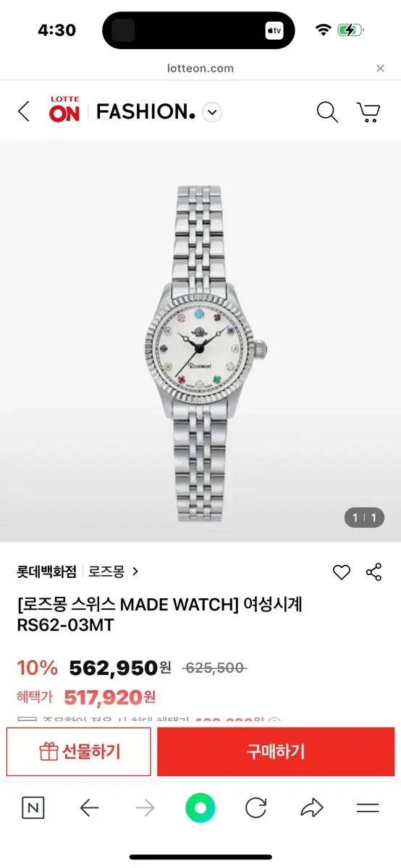The height and width of the screenshot is (868, 401).
Task: Tap the lotteon.com address bar
Action: coord(200,69)
